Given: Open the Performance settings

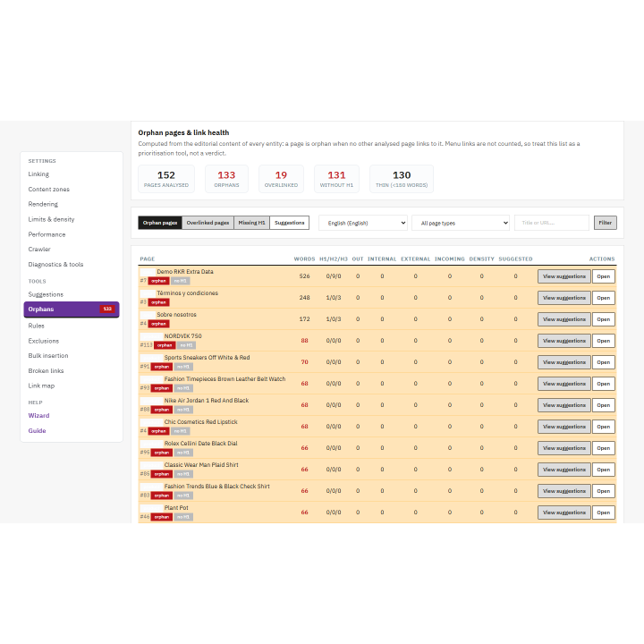Looking at the screenshot, I should (x=47, y=234).
